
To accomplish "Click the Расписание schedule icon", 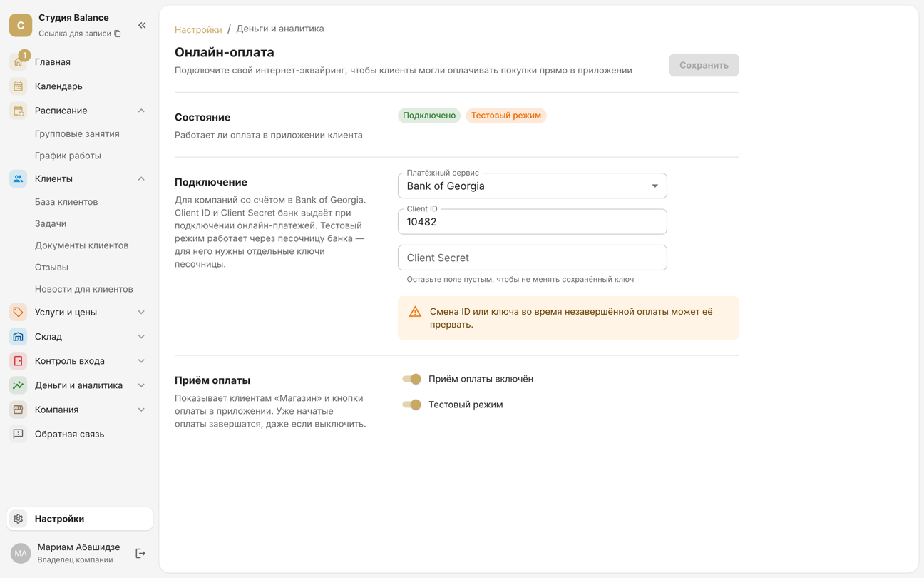I will 18,111.
